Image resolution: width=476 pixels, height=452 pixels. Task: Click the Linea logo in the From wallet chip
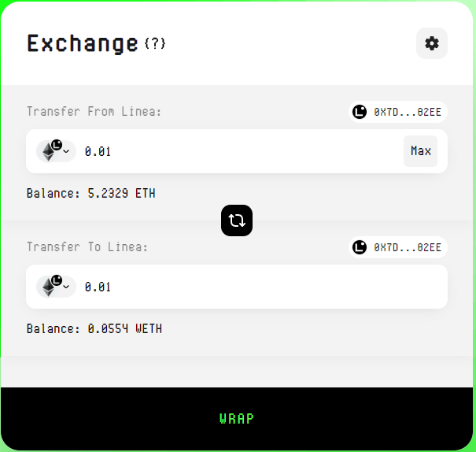(x=360, y=112)
